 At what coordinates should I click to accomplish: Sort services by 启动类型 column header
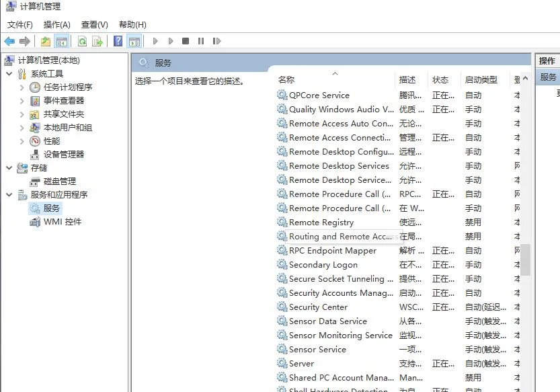pos(481,79)
